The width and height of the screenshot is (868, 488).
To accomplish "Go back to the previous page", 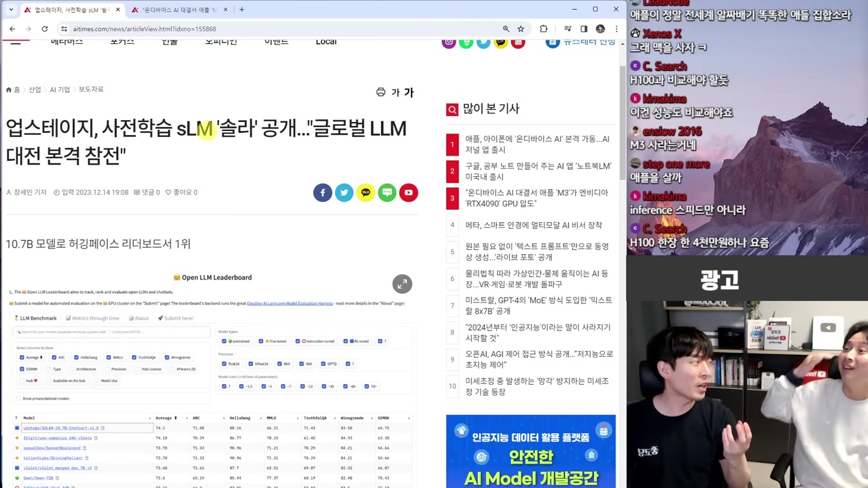I will (x=12, y=29).
